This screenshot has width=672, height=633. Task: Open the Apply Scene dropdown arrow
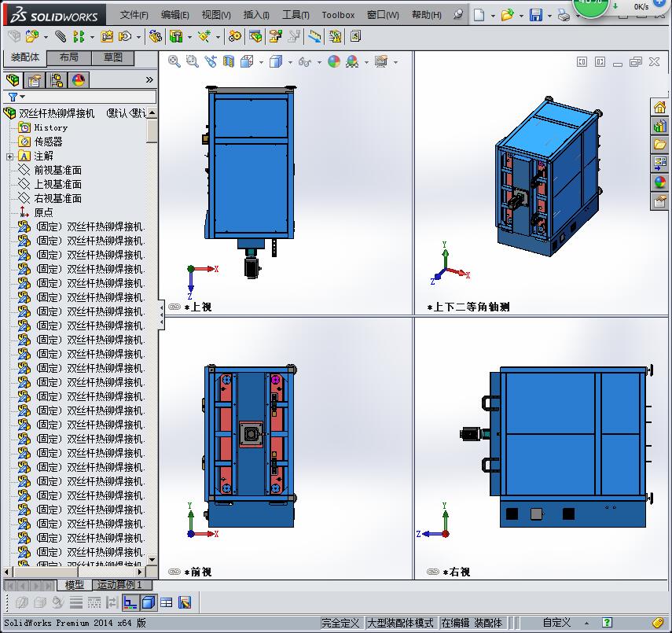pos(366,63)
